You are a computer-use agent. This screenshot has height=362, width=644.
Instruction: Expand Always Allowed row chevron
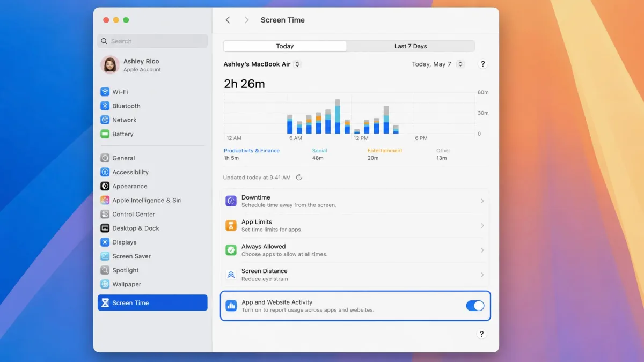point(482,250)
